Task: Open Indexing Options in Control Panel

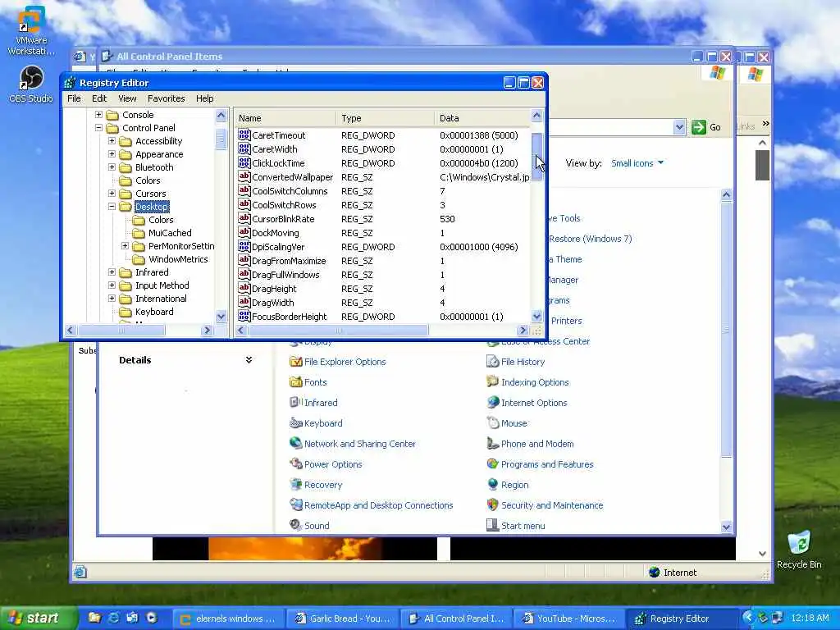Action: [x=527, y=382]
